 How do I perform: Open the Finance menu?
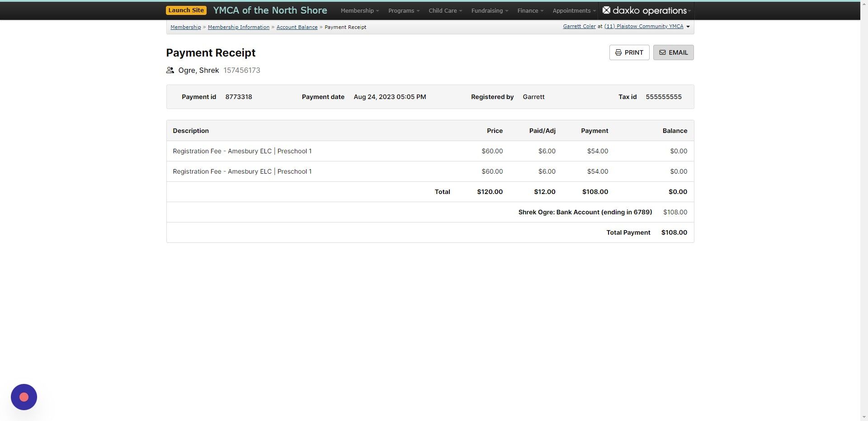pos(530,11)
